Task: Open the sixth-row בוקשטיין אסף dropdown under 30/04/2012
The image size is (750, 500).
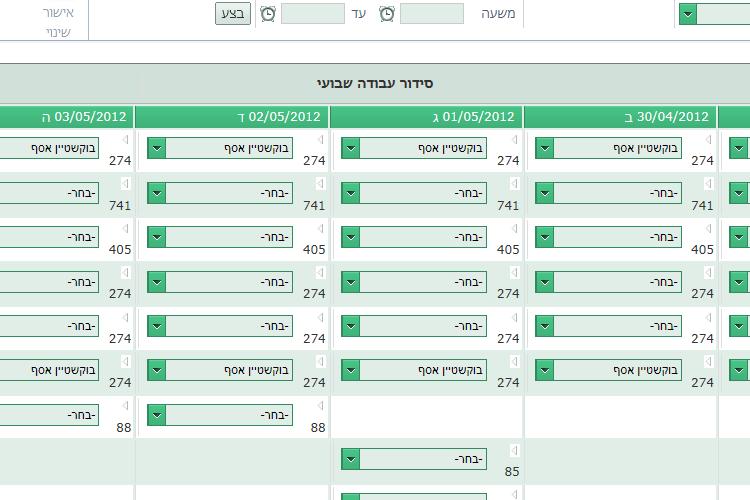Action: pos(544,370)
